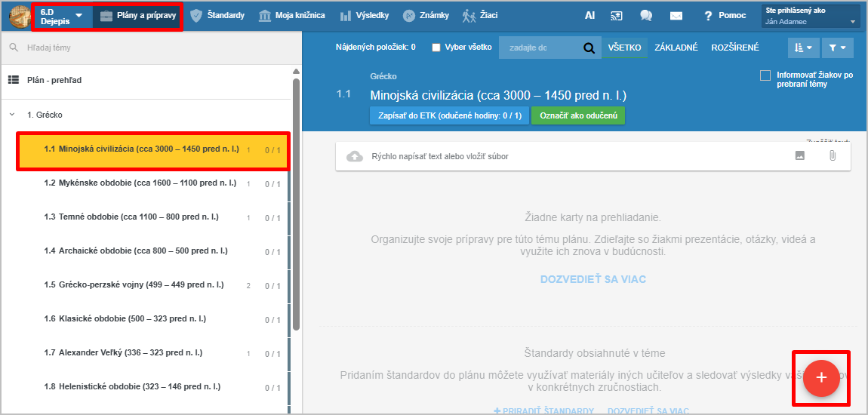Click the 'Zapísať do ETK' button
This screenshot has height=415, width=868.
[x=449, y=115]
